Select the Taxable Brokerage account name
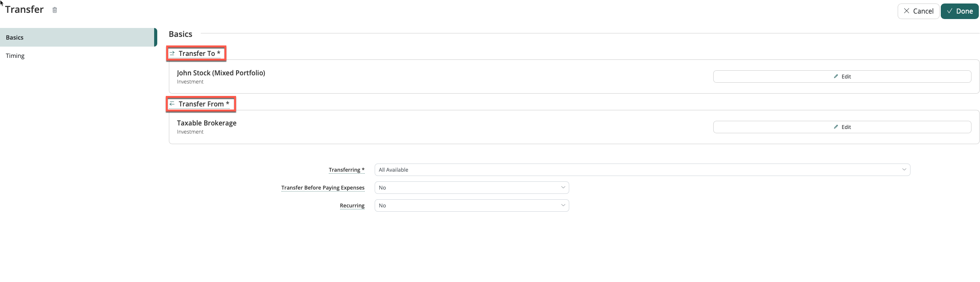 click(x=207, y=123)
